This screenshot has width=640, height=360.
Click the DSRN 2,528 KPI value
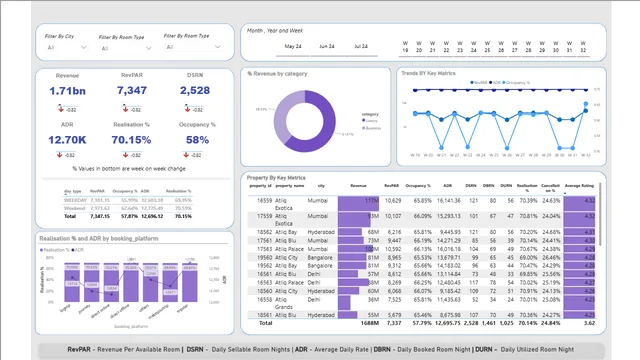point(195,91)
